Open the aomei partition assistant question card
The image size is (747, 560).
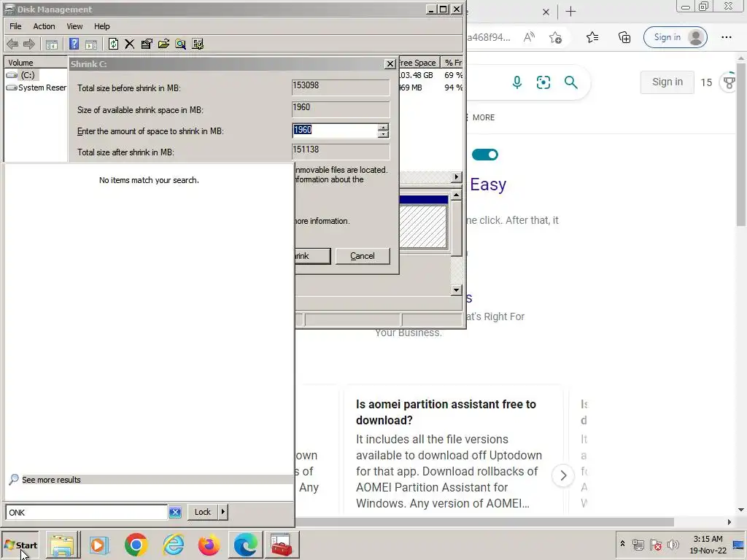453,450
